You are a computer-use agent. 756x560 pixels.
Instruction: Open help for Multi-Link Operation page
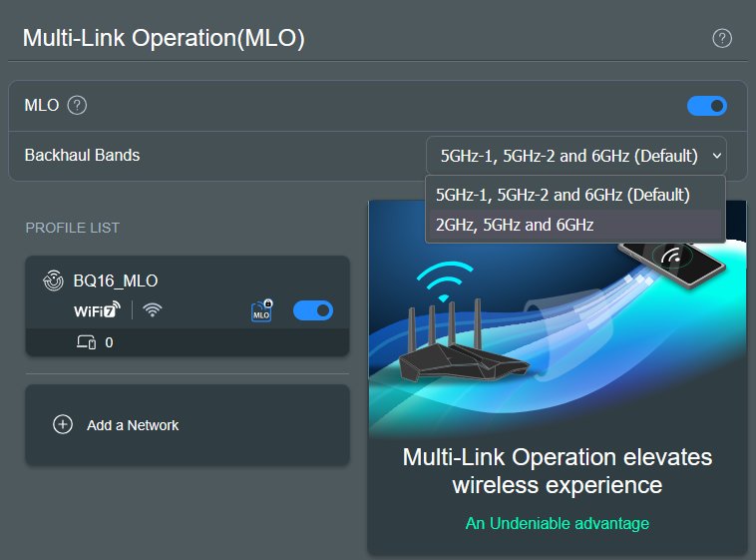pos(722,39)
